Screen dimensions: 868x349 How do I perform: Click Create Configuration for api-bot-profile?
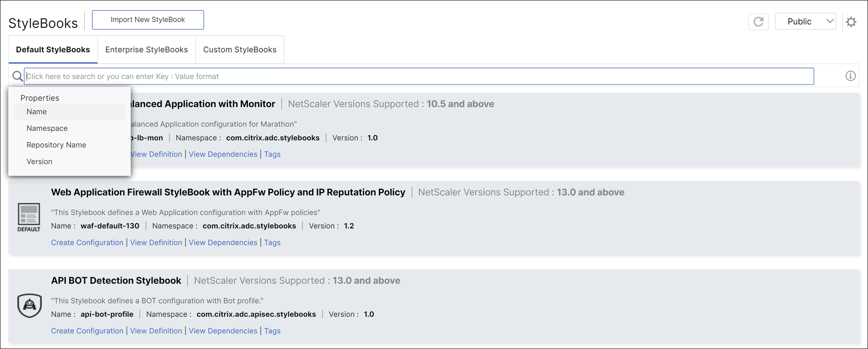pos(87,331)
